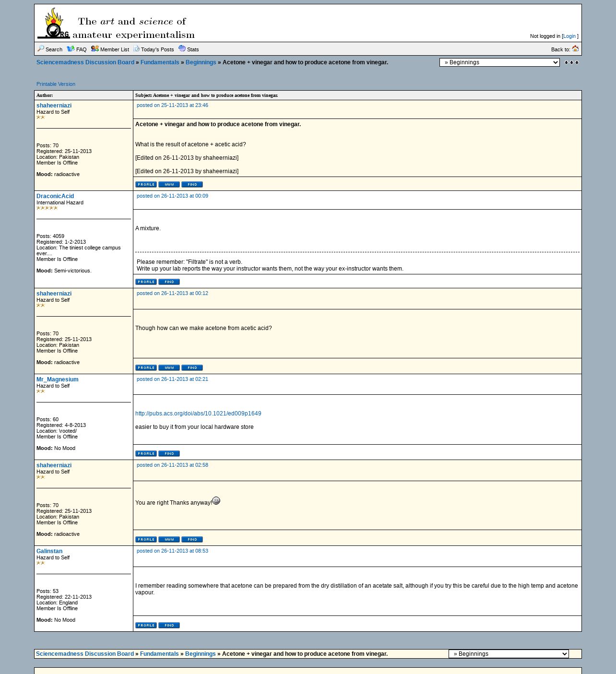View Today's Posts
This screenshot has width=616, height=674.
(157, 49)
